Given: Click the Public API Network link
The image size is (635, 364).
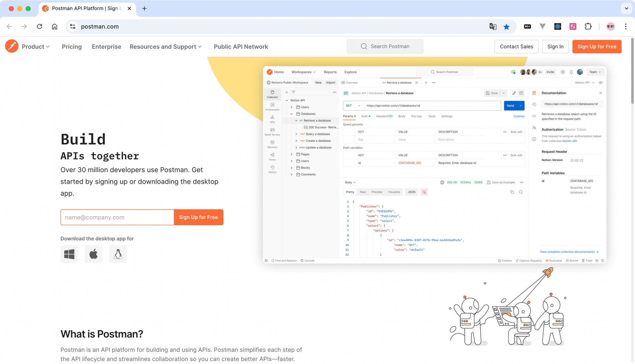Looking at the screenshot, I should [241, 46].
